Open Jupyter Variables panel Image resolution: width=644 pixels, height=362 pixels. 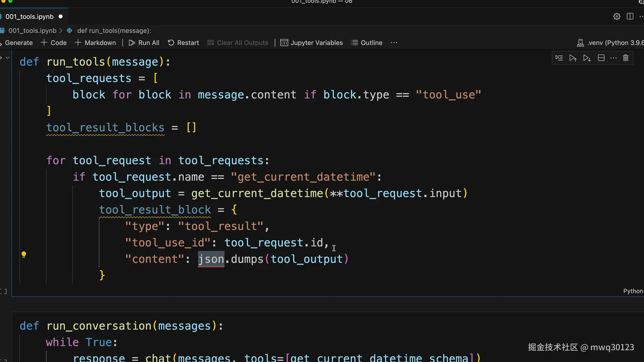pyautogui.click(x=312, y=43)
